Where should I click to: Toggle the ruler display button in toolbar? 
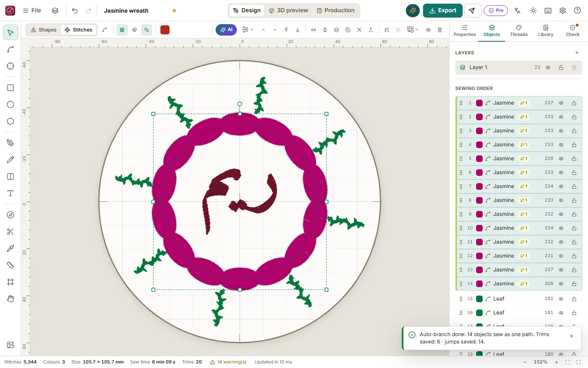147,30
